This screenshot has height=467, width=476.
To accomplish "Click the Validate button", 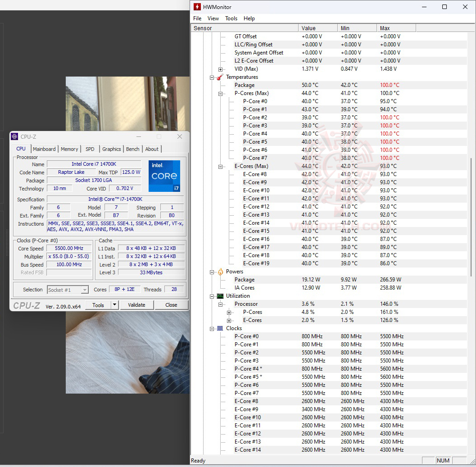I will click(136, 305).
